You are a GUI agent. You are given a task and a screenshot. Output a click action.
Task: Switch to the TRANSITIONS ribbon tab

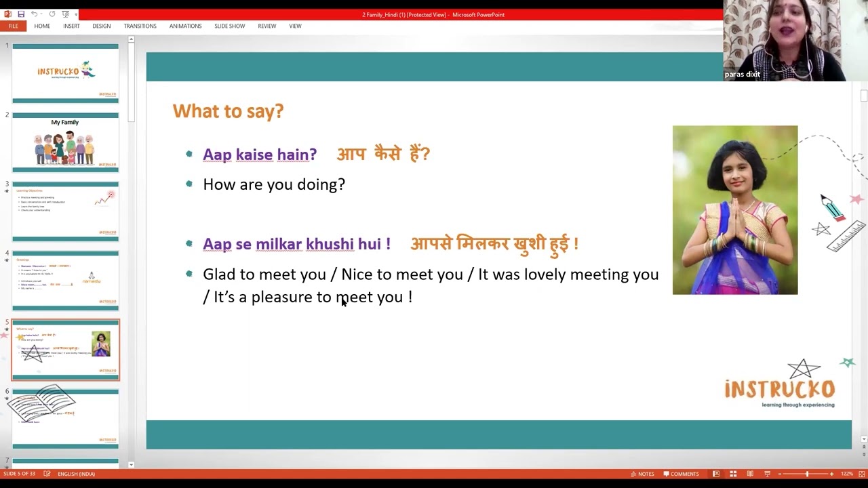140,26
